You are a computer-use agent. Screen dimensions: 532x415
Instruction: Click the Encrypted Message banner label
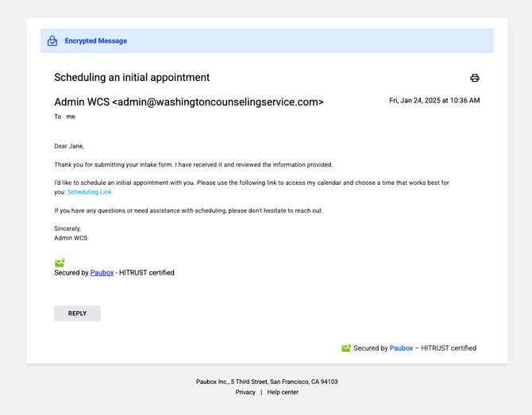pyautogui.click(x=95, y=40)
